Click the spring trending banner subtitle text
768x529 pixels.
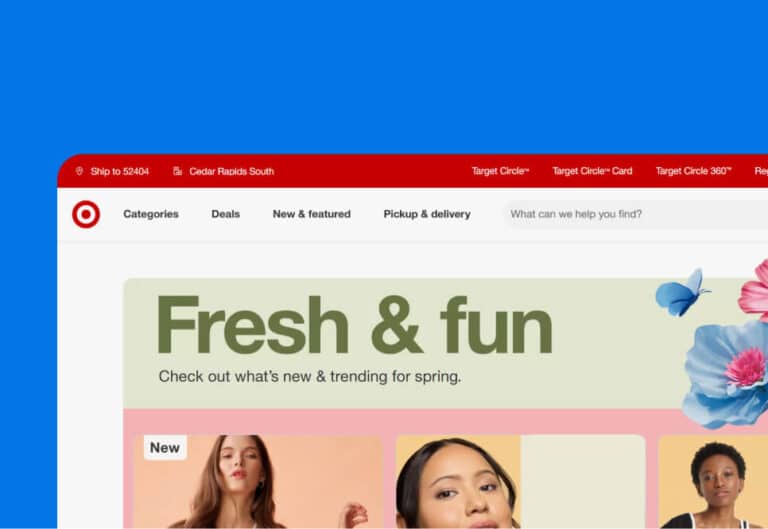pos(310,377)
